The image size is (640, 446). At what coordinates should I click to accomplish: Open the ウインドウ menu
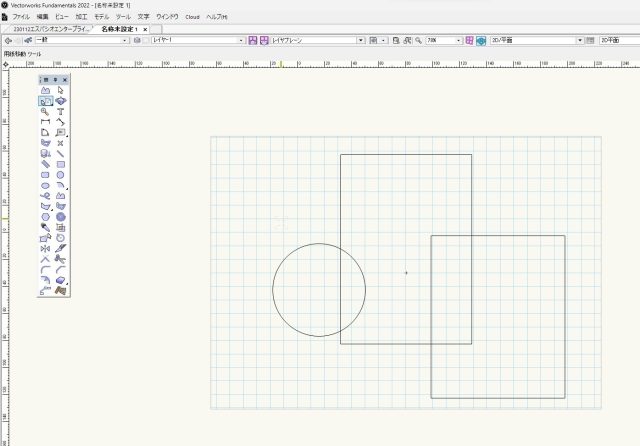pos(167,17)
